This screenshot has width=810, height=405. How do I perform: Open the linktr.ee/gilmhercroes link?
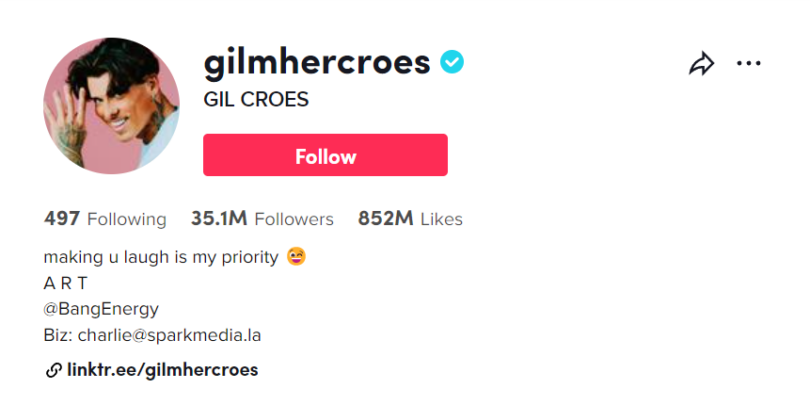point(163,370)
